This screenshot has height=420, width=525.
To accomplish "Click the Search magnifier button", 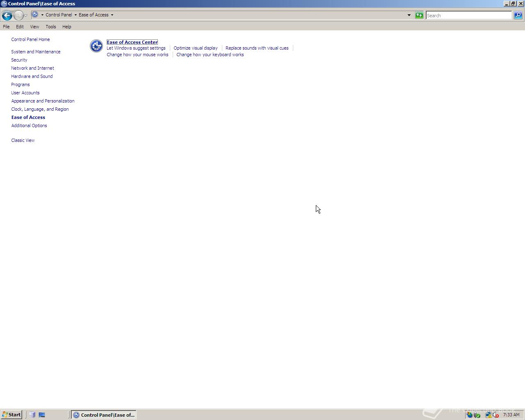I will pos(518,15).
